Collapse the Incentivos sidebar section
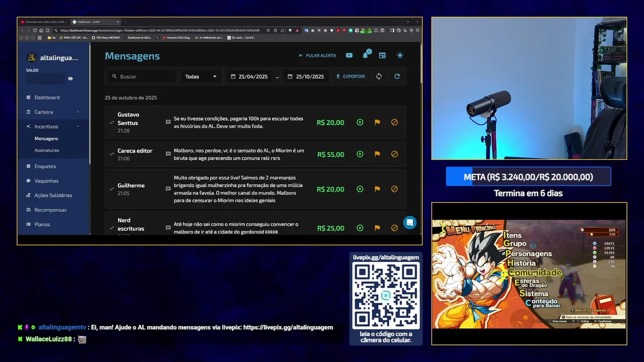The image size is (644, 362). pyautogui.click(x=53, y=126)
